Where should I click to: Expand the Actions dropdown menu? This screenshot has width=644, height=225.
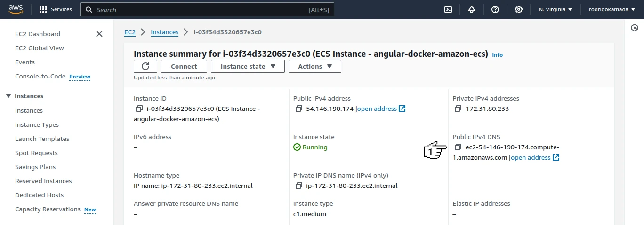tap(314, 66)
